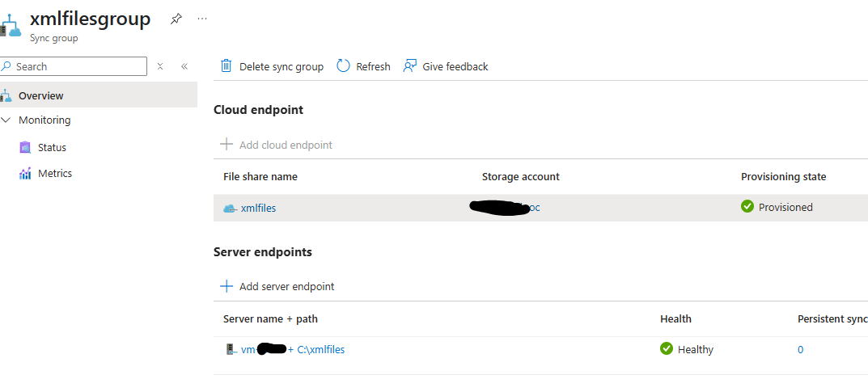Open the ellipsis more options menu
Image resolution: width=868 pixels, height=392 pixels.
[x=202, y=19]
